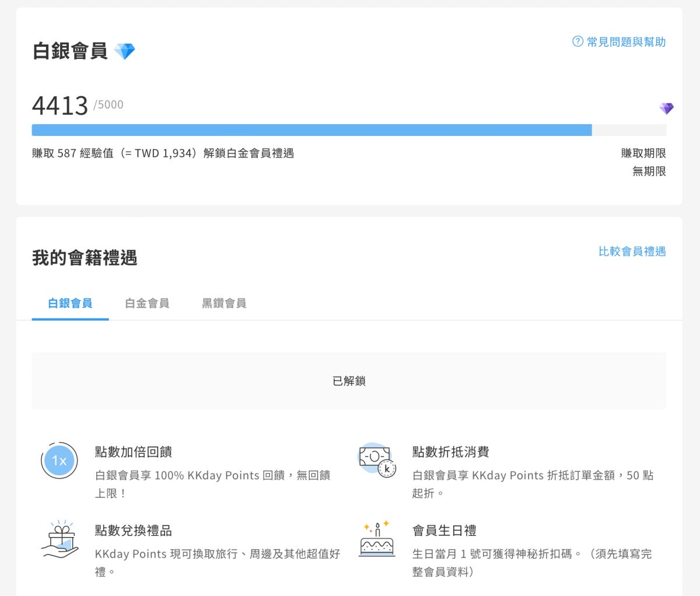Click the 4413 experience value
The width and height of the screenshot is (700, 596).
pos(60,106)
